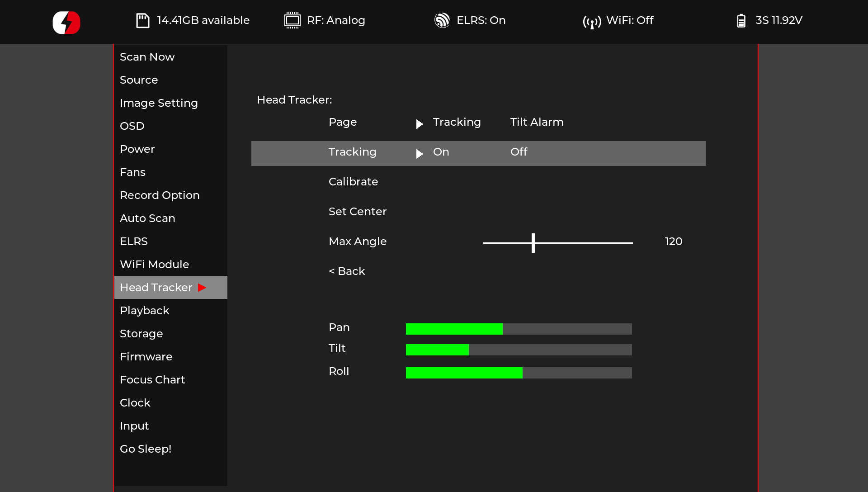Click the HDZero lightning logo icon
868x492 pixels.
(x=66, y=23)
